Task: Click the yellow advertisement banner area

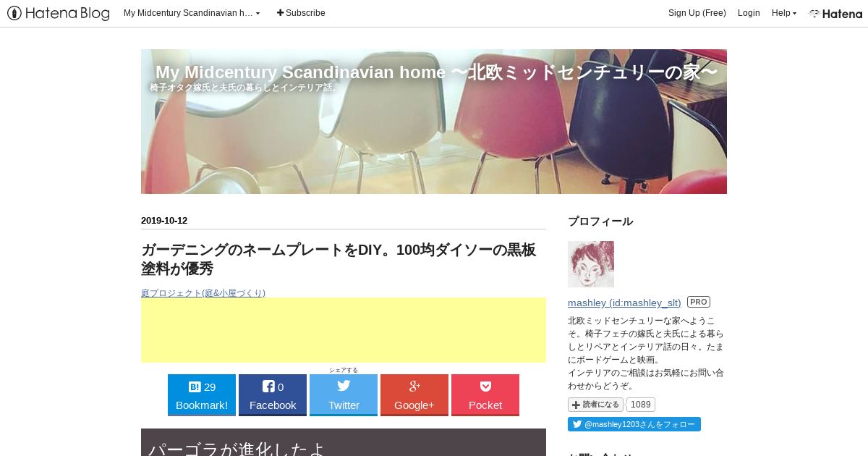Action: click(344, 330)
